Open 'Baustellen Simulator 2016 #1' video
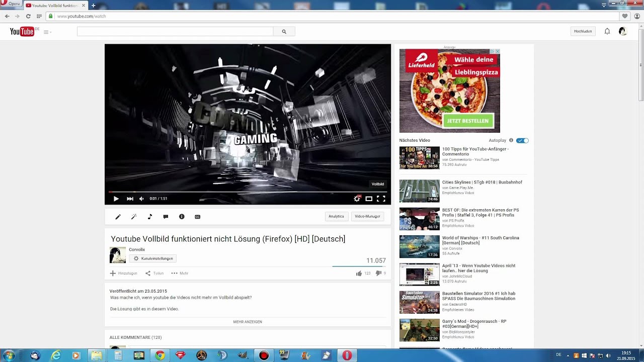This screenshot has width=644, height=362. [x=478, y=296]
